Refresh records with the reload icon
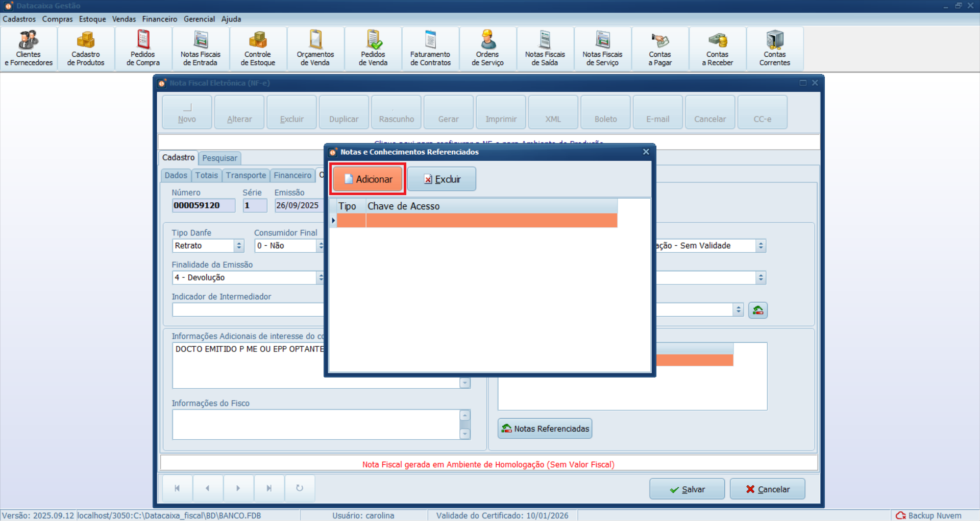 (x=300, y=488)
